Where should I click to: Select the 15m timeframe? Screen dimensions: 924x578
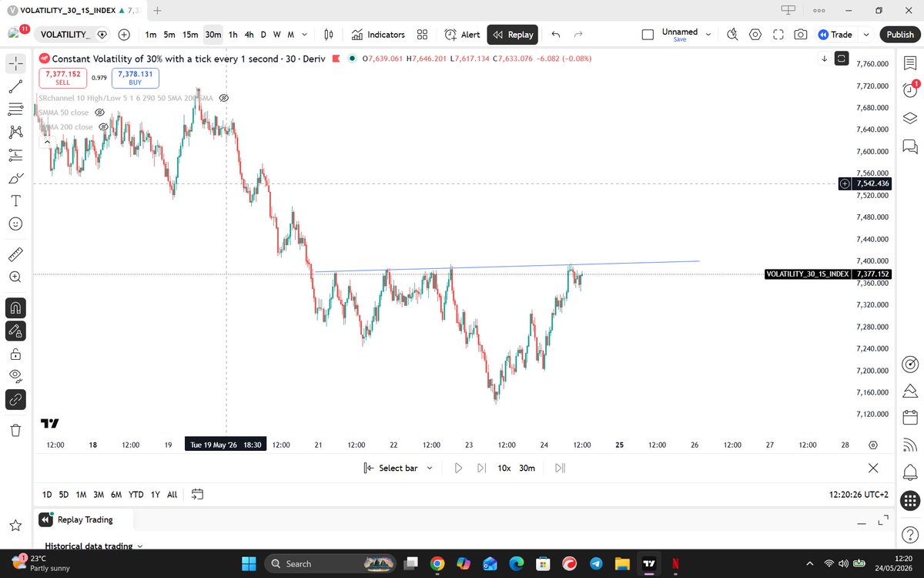[190, 35]
